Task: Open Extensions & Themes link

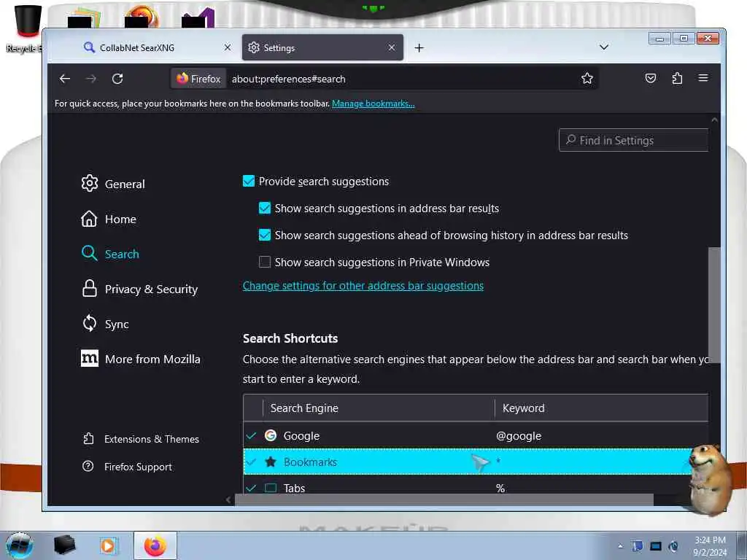Action: pyautogui.click(x=141, y=439)
